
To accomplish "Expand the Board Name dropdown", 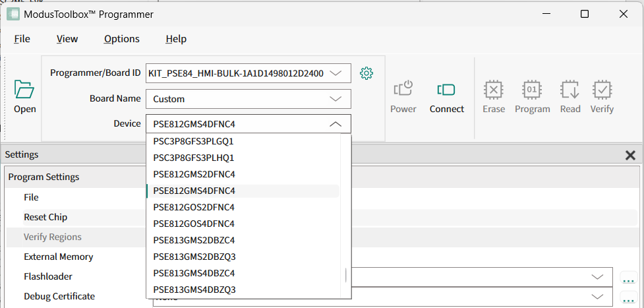I will (336, 99).
